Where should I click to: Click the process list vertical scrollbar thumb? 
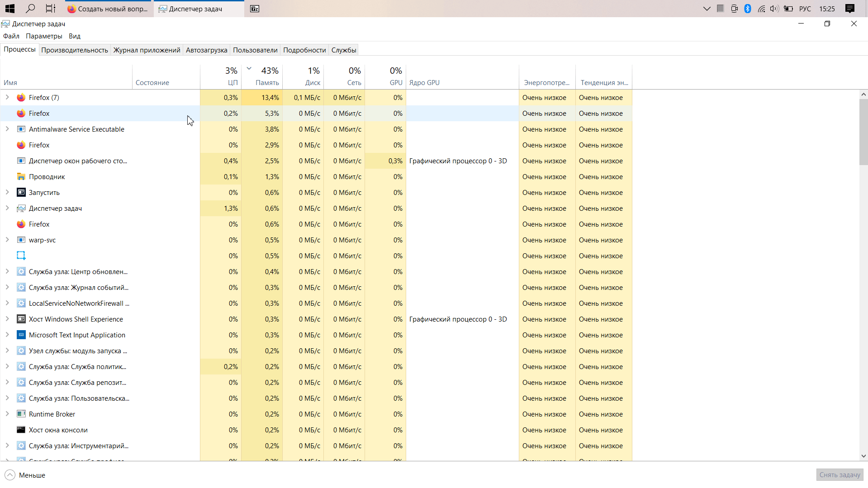pos(863,132)
